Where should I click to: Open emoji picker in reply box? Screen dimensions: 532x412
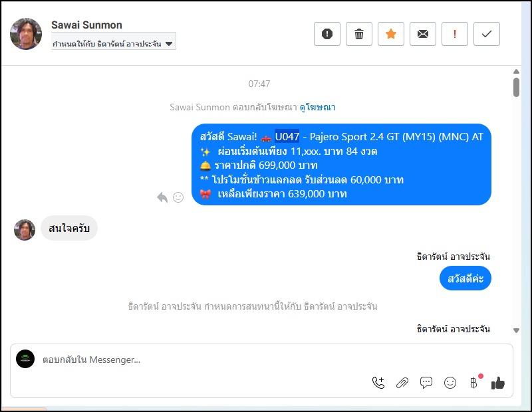pos(450,383)
